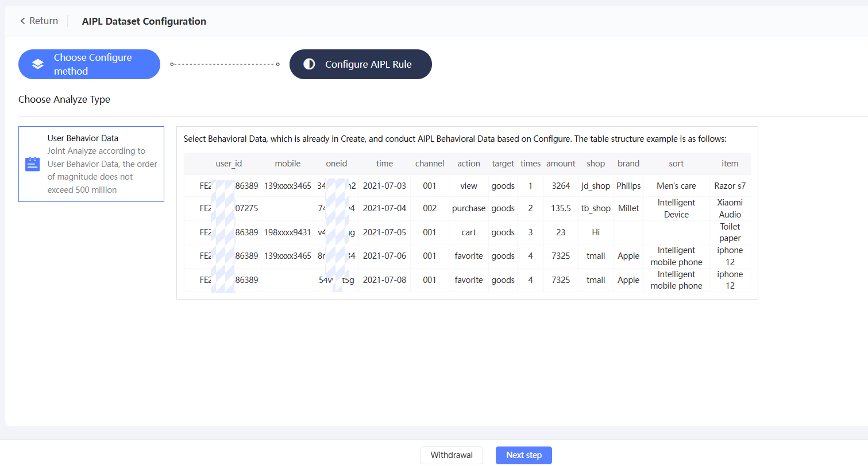Click the jd_shop shop cell
Screen dimensions: 868x466
tap(596, 186)
